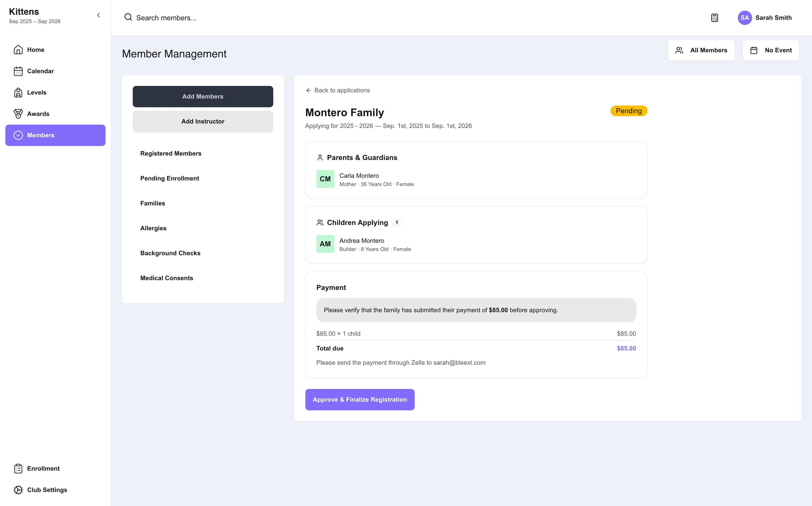
Task: Collapse the sidebar with chevron arrow
Action: point(98,15)
